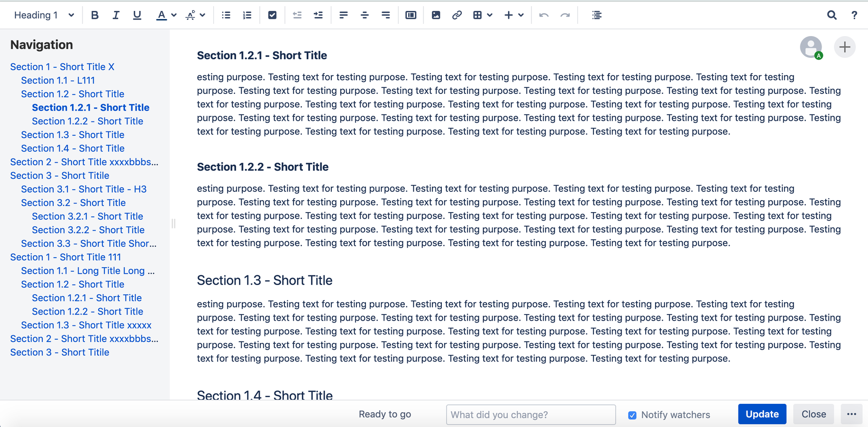The width and height of the screenshot is (868, 427).
Task: Click Section 1.2.2 - Short Title heading in document
Action: [x=263, y=167]
